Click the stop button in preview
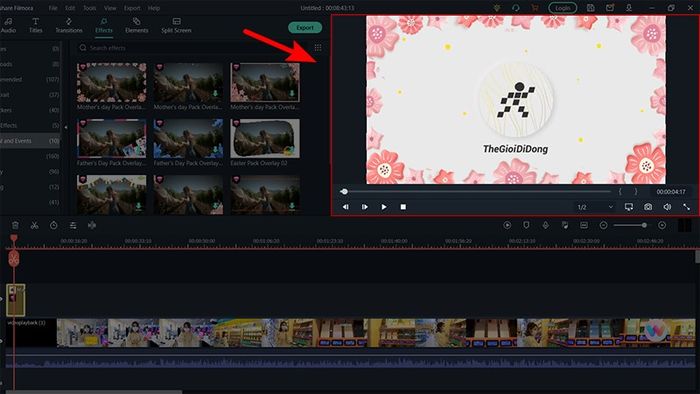Image resolution: width=700 pixels, height=394 pixels. tap(403, 207)
